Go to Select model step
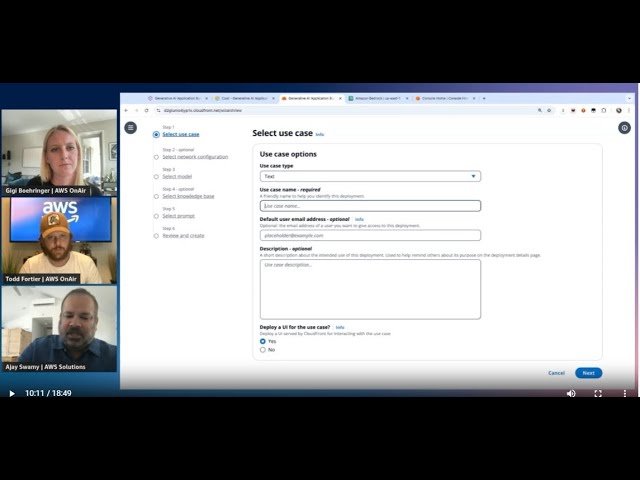The height and width of the screenshot is (480, 640). click(x=177, y=176)
